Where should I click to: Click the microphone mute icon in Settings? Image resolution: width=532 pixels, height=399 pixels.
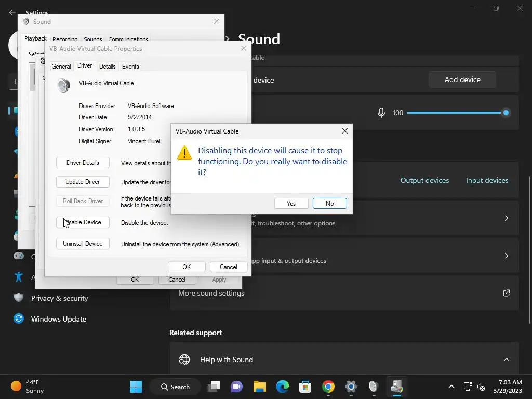381,113
